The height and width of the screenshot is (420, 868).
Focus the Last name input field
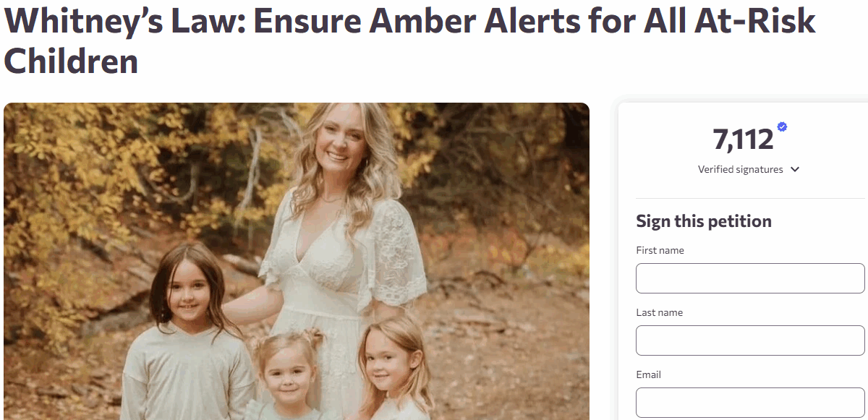click(750, 340)
